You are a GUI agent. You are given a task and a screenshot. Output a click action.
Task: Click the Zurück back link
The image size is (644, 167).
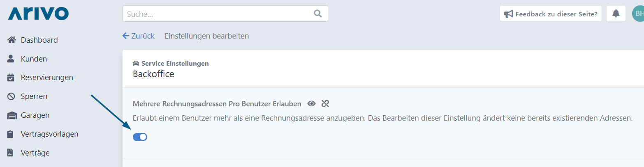coord(139,36)
